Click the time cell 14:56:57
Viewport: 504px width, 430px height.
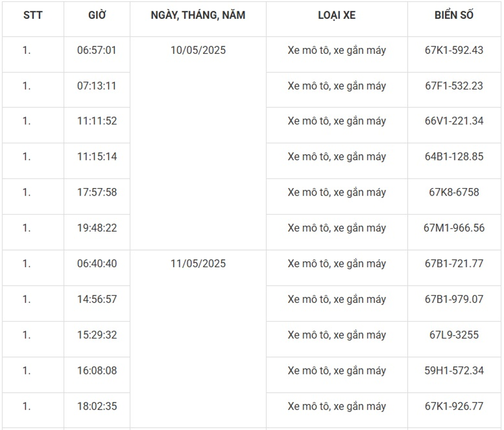coord(97,299)
